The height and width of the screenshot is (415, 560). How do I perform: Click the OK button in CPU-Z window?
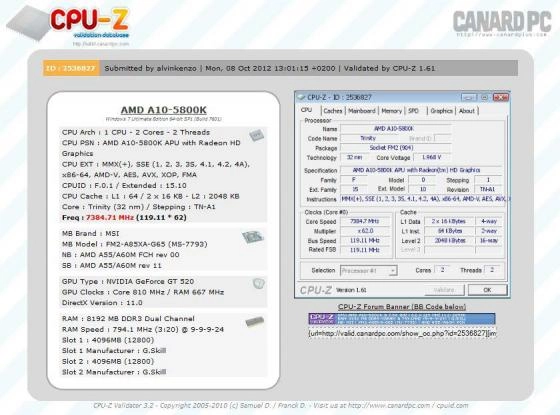[488, 290]
